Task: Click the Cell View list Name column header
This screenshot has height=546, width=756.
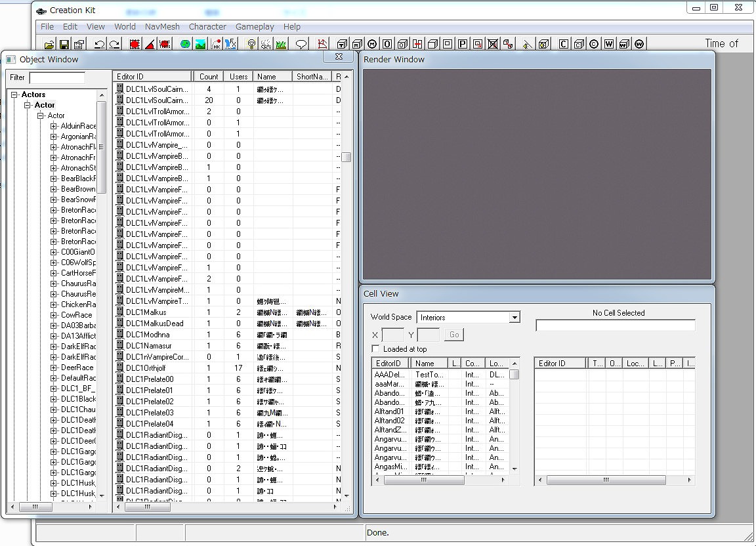Action: [430, 363]
